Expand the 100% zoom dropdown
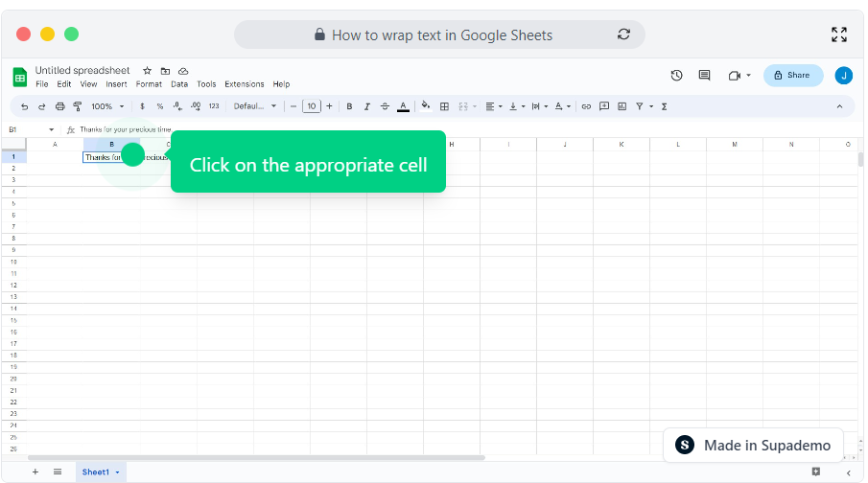 (x=107, y=106)
